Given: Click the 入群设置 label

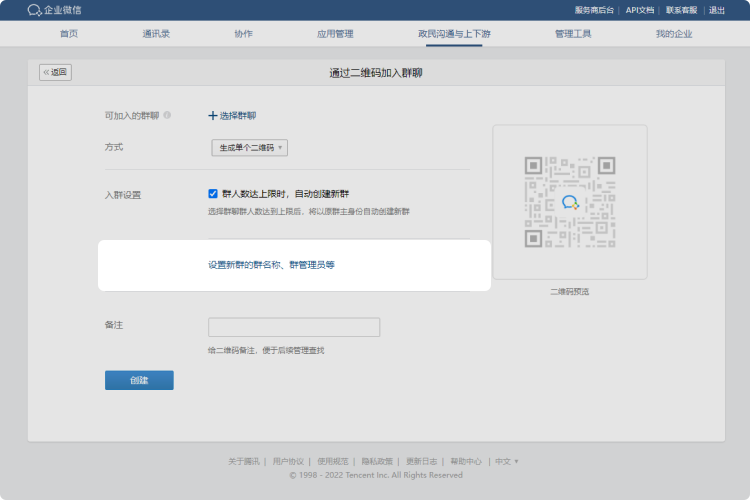Looking at the screenshot, I should [x=123, y=195].
